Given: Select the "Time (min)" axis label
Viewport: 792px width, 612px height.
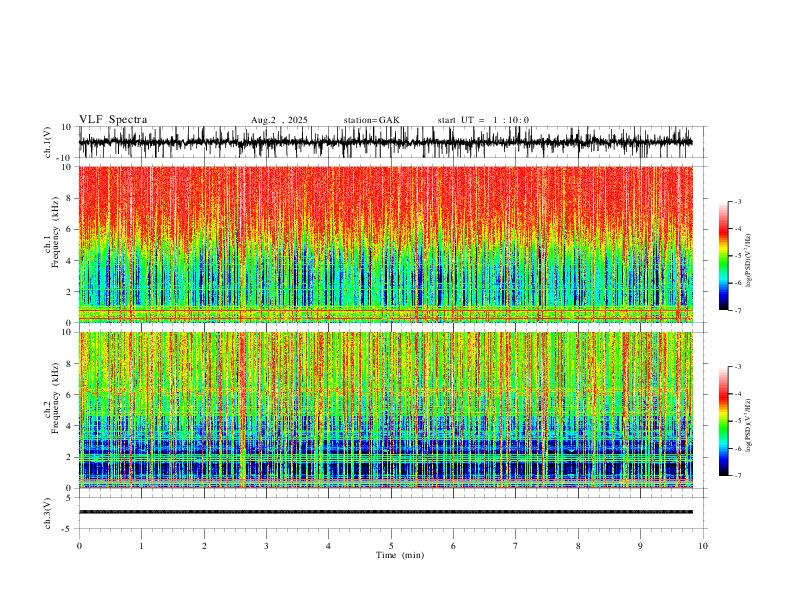Looking at the screenshot, I should pyautogui.click(x=400, y=555).
